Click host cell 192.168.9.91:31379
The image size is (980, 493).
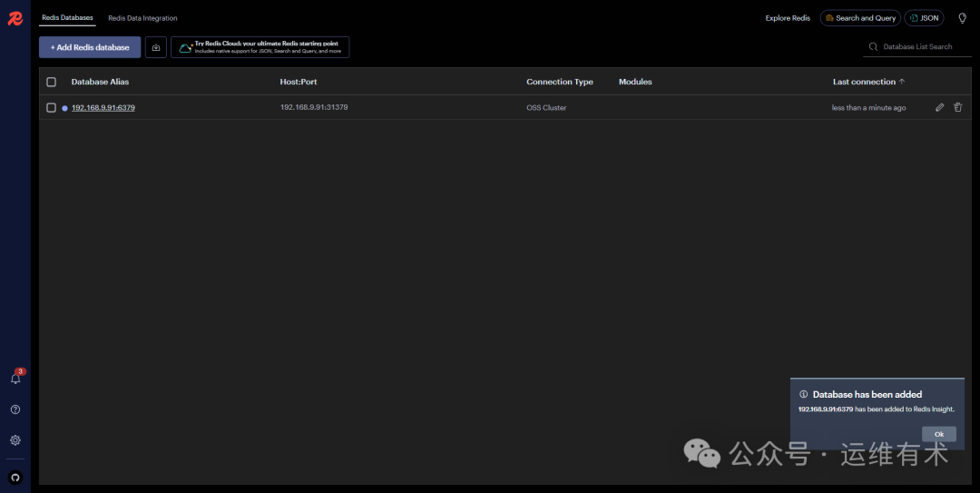[x=314, y=108]
